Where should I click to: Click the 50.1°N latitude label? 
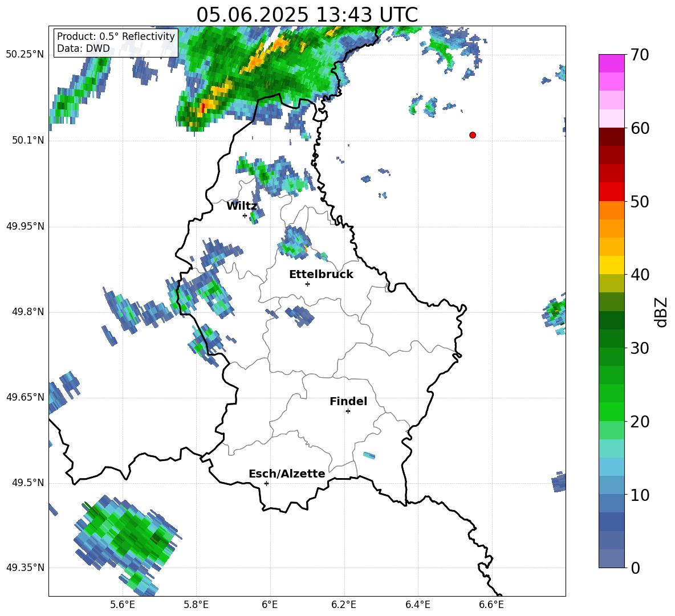(28, 141)
